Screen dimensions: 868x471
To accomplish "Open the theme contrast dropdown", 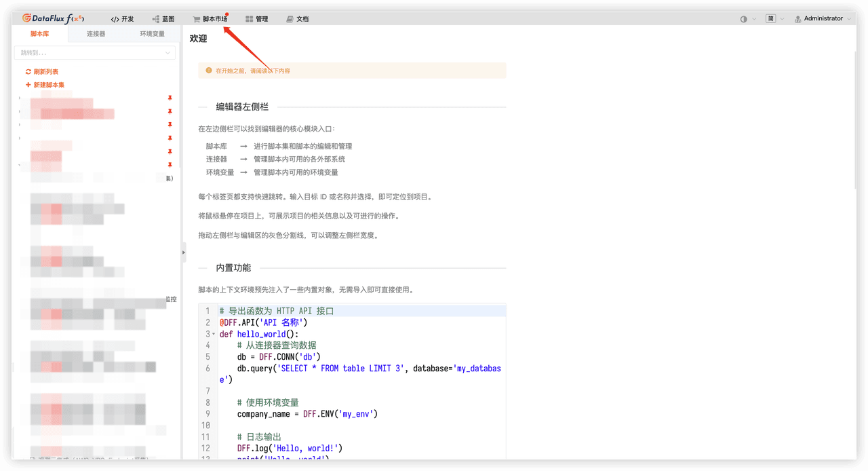I will (x=748, y=19).
